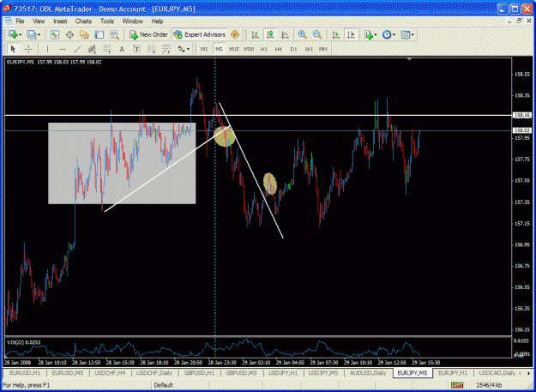Open the Strategy Tester icon
This screenshot has width=536, height=392.
pyautogui.click(x=114, y=34)
